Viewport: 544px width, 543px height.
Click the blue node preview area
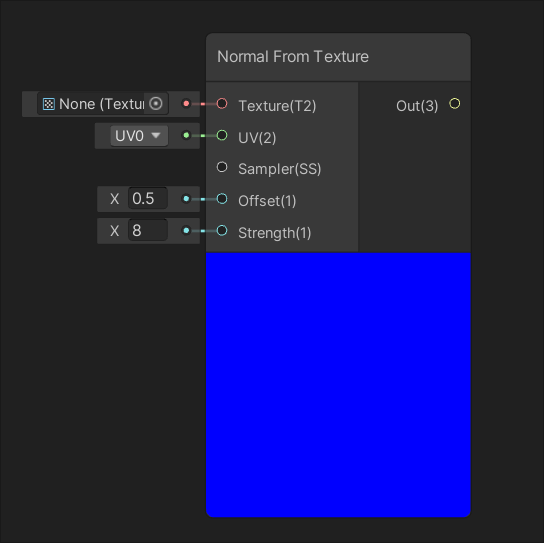tap(338, 385)
